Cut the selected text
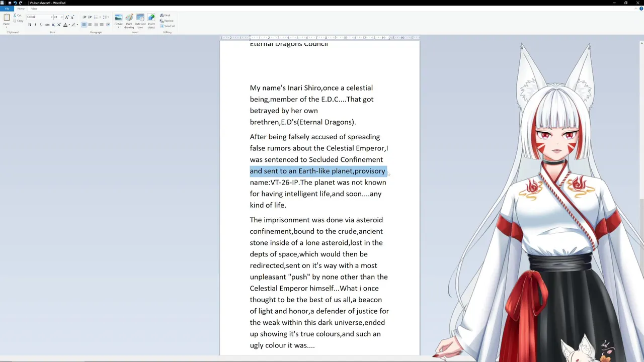The width and height of the screenshot is (644, 362). pos(19,16)
